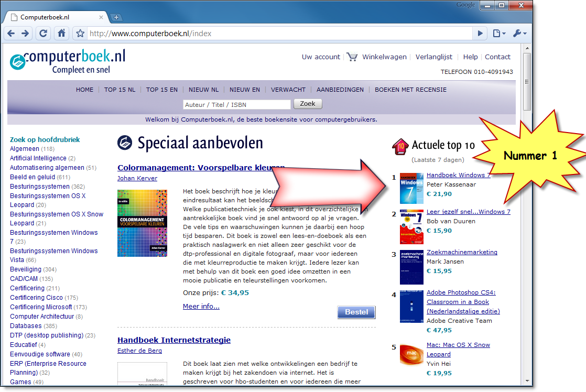586x392 pixels.
Task: Open BOEKEN MET RECENSIE in the navigation
Action: point(411,90)
